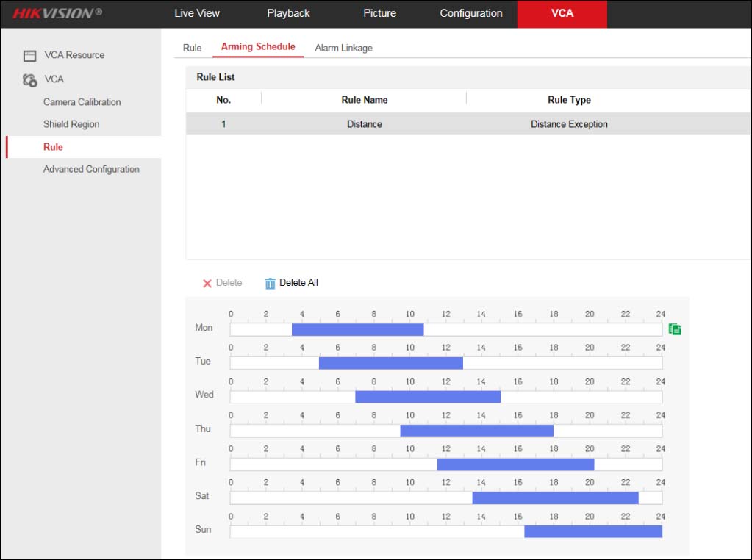Open the Picture tab
This screenshot has width=752, height=560.
379,13
